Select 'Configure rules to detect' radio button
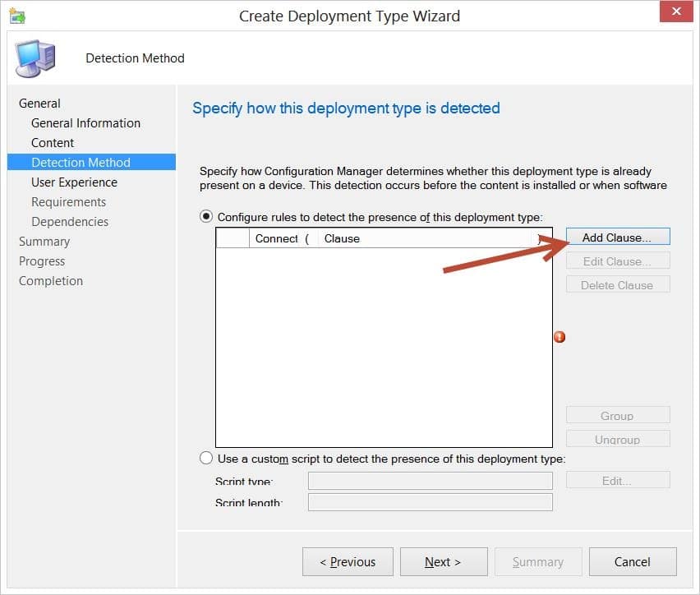Image resolution: width=700 pixels, height=595 pixels. point(205,217)
